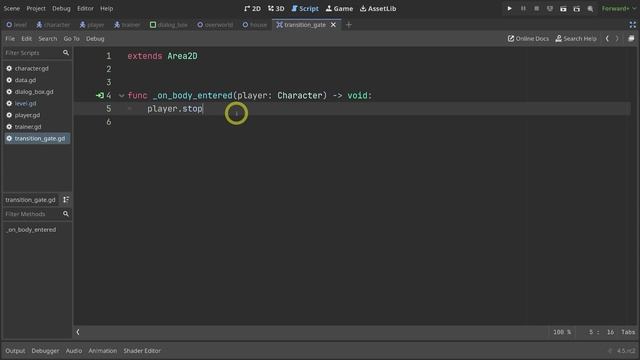Viewport: 640px width, 360px height.
Task: Go to next edited script arrow
Action: pos(617,38)
